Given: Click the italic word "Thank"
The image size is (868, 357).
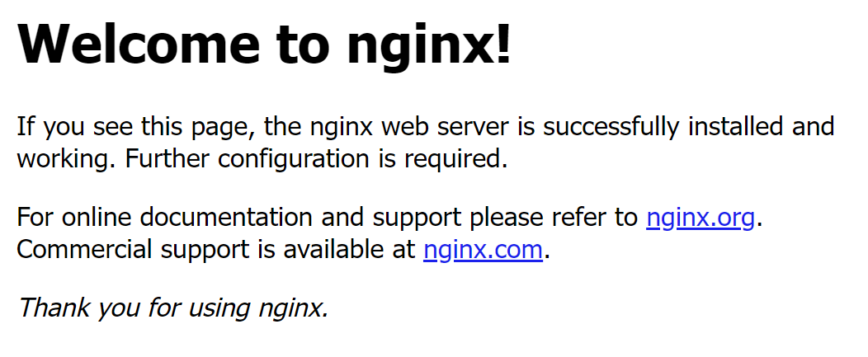Looking at the screenshot, I should [54, 308].
